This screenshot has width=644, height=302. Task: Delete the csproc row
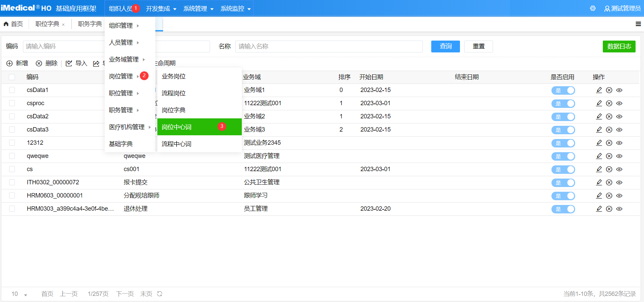609,103
